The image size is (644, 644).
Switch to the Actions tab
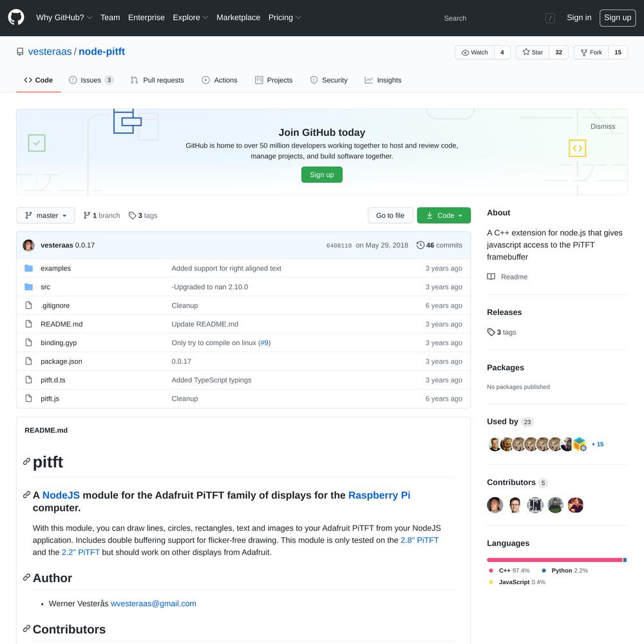220,80
